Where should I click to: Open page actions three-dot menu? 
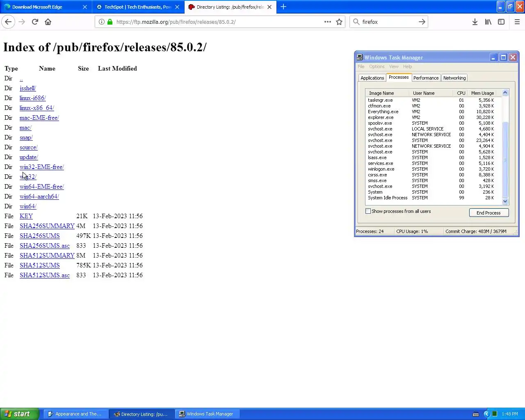327,22
